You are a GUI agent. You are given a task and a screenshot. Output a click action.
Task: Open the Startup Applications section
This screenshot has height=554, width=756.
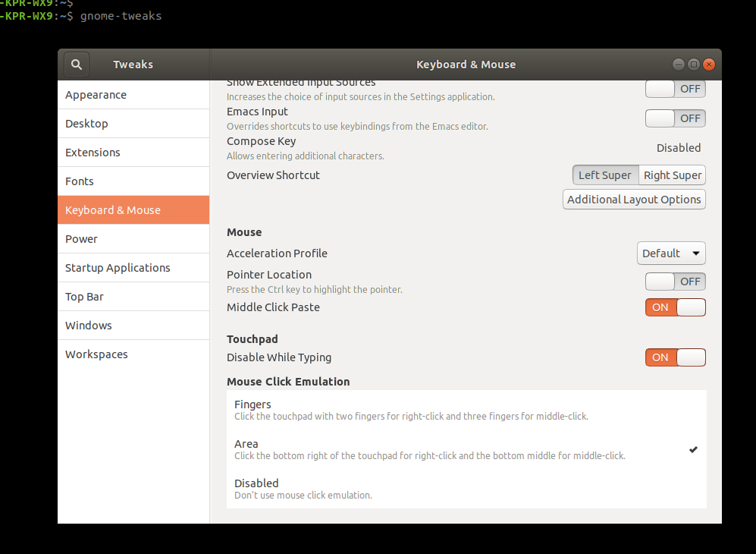pos(118,267)
